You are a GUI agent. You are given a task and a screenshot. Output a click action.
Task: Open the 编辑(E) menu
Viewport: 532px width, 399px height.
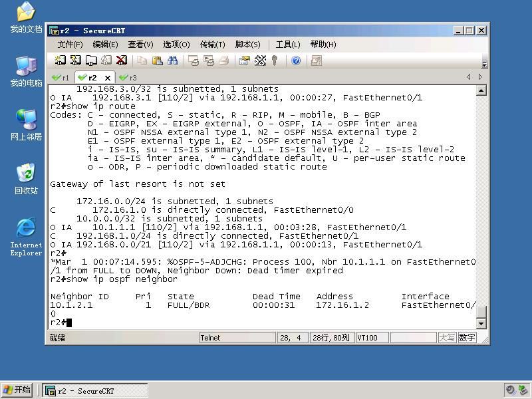[x=105, y=45]
